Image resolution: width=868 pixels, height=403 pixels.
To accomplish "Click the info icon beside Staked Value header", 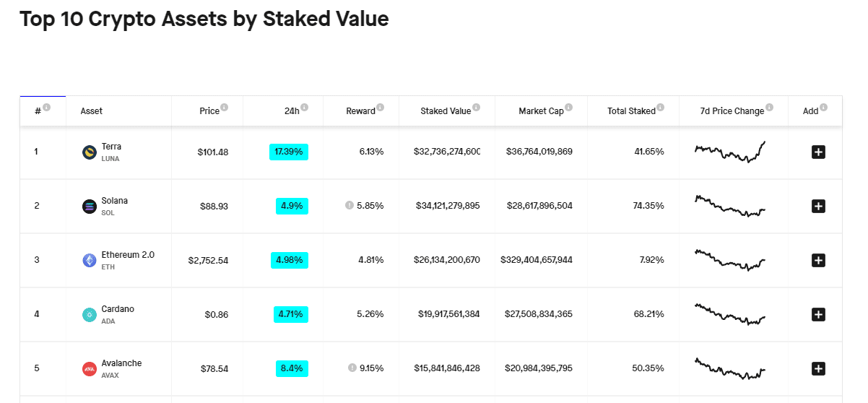I will coord(477,108).
